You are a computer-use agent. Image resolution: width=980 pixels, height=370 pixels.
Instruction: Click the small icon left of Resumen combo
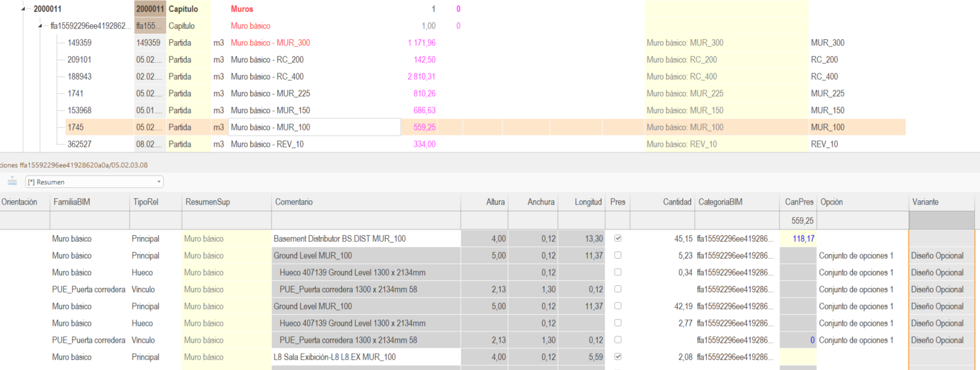click(x=12, y=181)
